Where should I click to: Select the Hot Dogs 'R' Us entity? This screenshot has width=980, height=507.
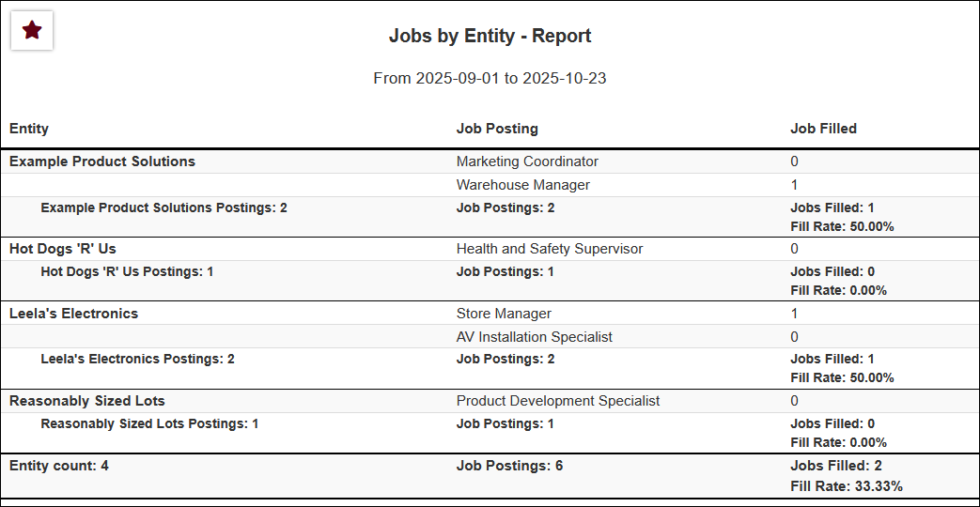pos(63,249)
